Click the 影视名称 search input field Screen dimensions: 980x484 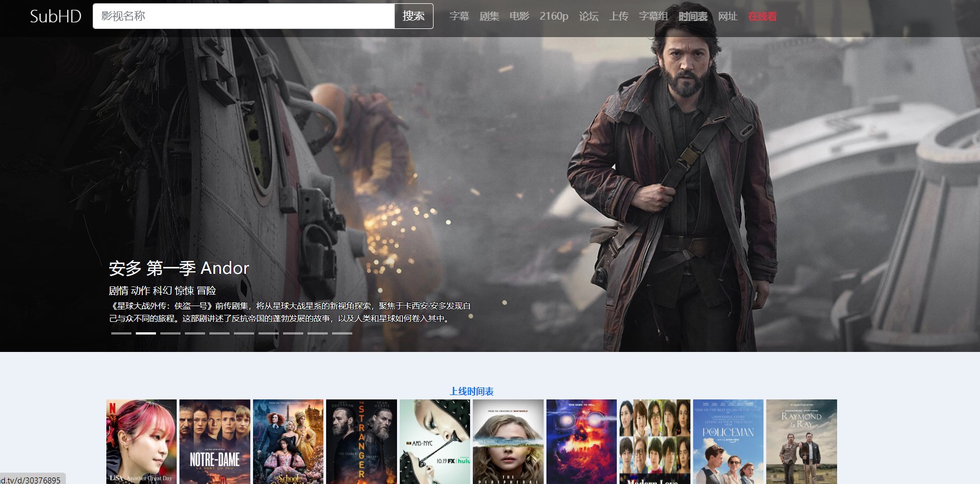243,16
